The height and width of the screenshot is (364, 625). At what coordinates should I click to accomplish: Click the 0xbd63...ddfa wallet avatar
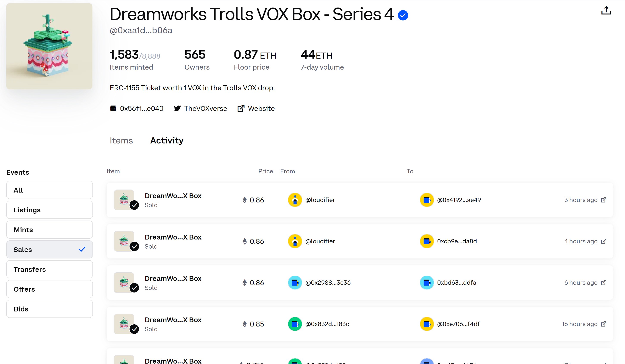427,283
